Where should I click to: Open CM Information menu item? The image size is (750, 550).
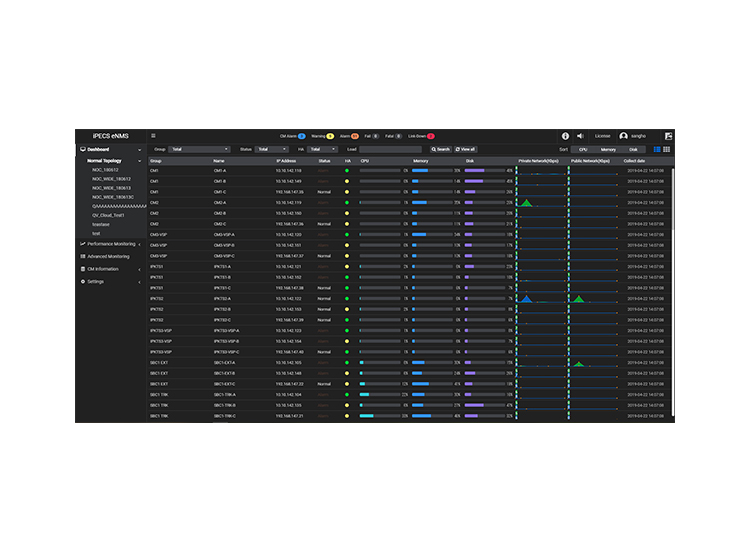[103, 269]
